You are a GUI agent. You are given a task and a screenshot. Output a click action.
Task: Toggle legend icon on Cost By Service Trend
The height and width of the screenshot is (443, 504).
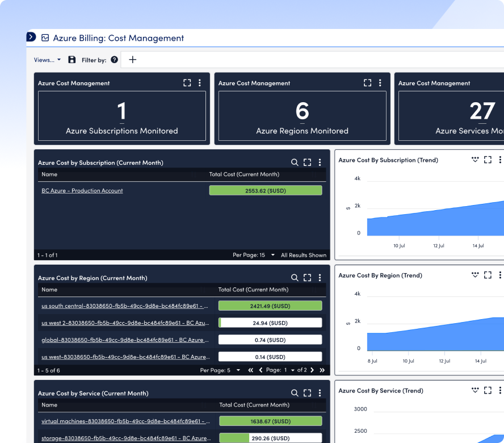[475, 390]
